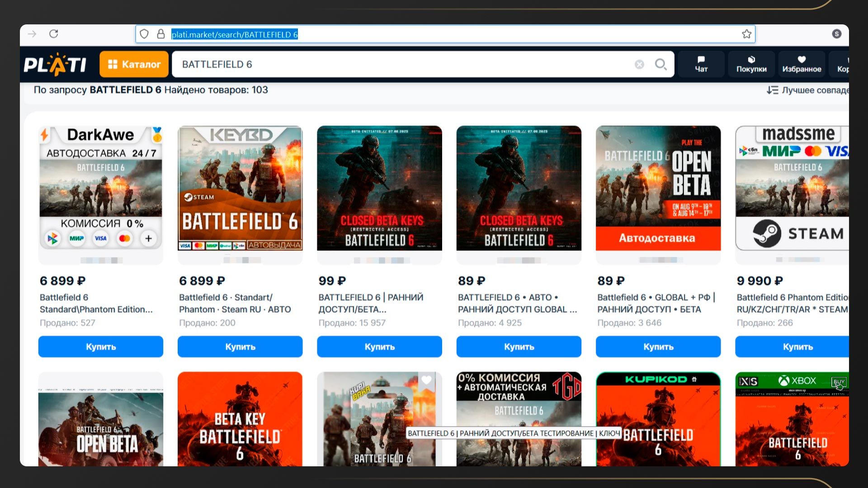The image size is (868, 488).
Task: Bookmark page with the star icon
Action: (x=746, y=34)
